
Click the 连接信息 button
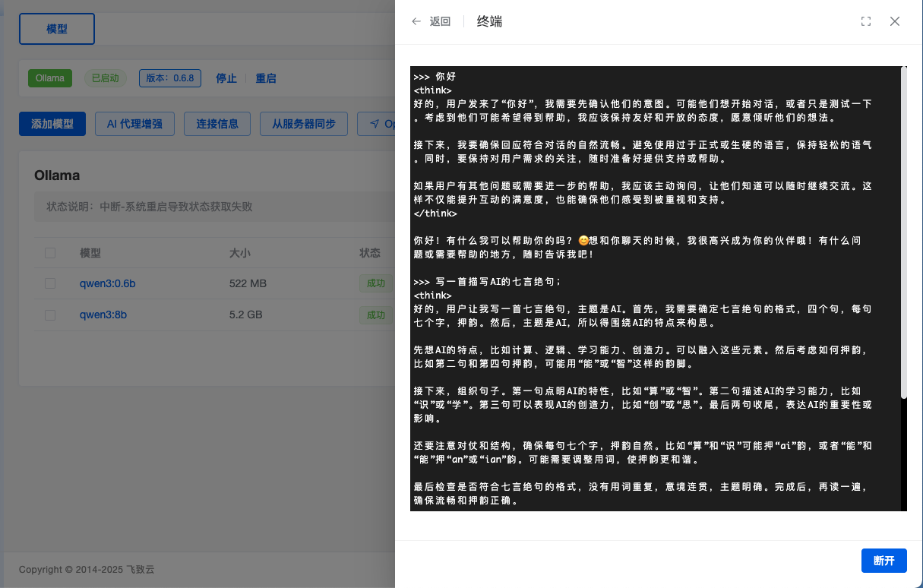coord(217,124)
